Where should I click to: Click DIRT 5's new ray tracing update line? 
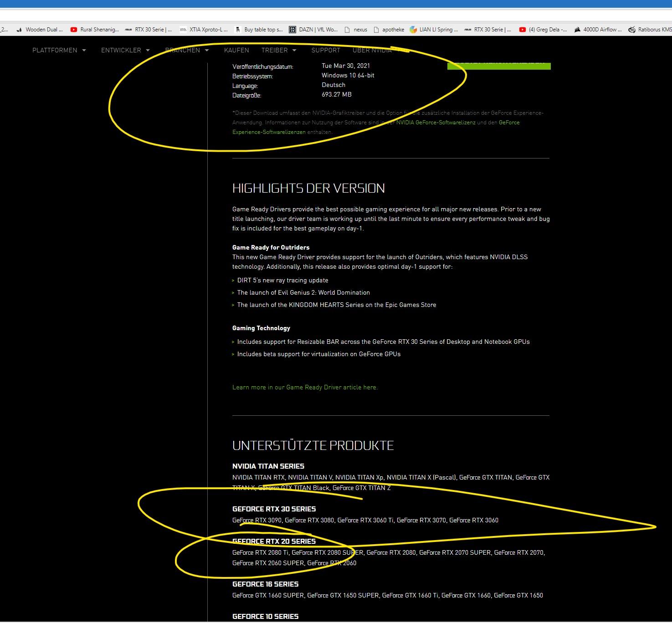pos(282,280)
